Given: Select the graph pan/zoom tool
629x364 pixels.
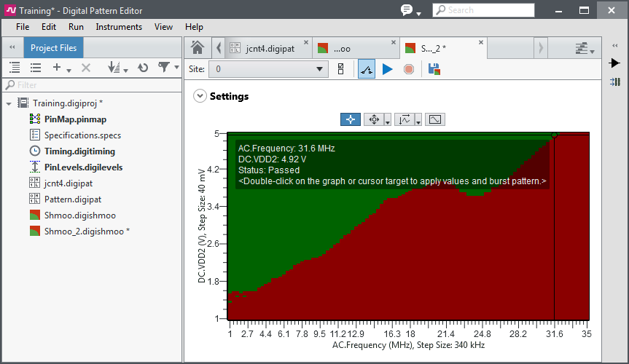Looking at the screenshot, I should pos(374,119).
